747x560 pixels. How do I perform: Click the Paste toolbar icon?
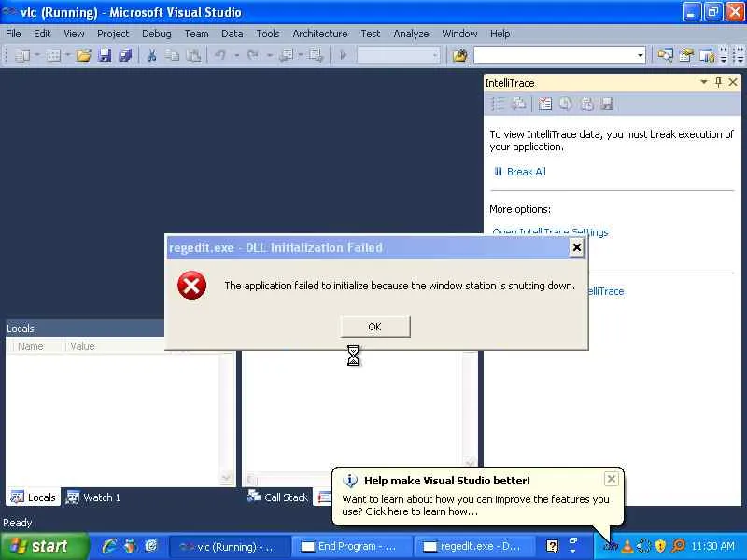coord(193,56)
